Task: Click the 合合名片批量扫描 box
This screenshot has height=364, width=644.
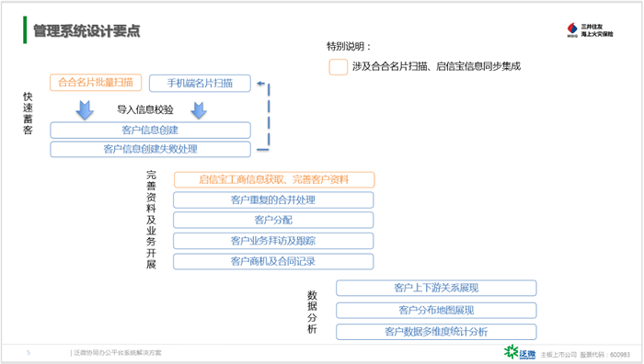Action: pos(96,83)
